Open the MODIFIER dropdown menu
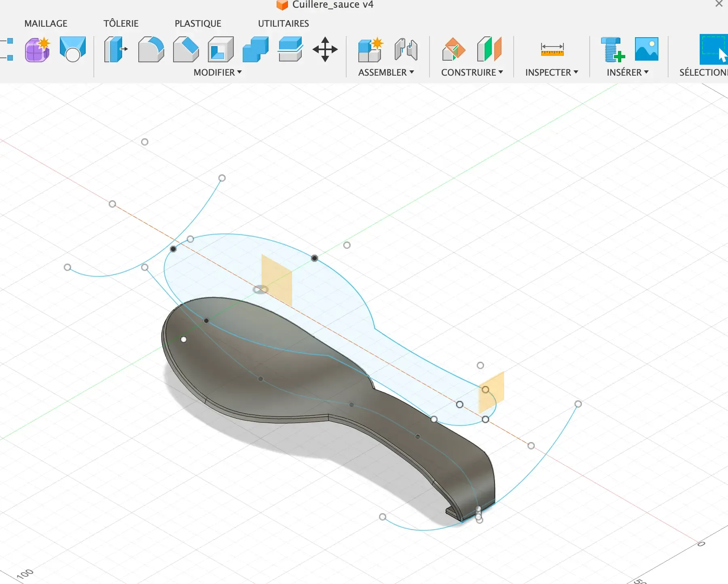The height and width of the screenshot is (584, 728). (218, 72)
